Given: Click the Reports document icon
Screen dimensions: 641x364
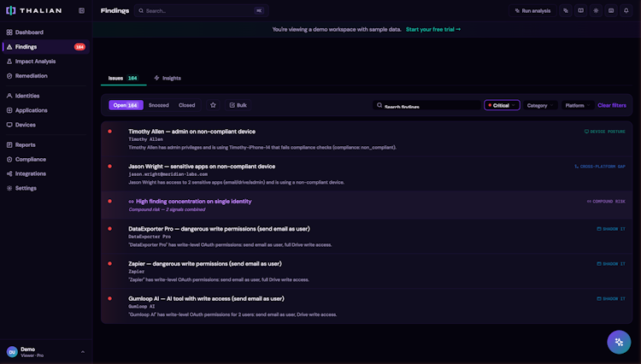Looking at the screenshot, I should coord(9,144).
